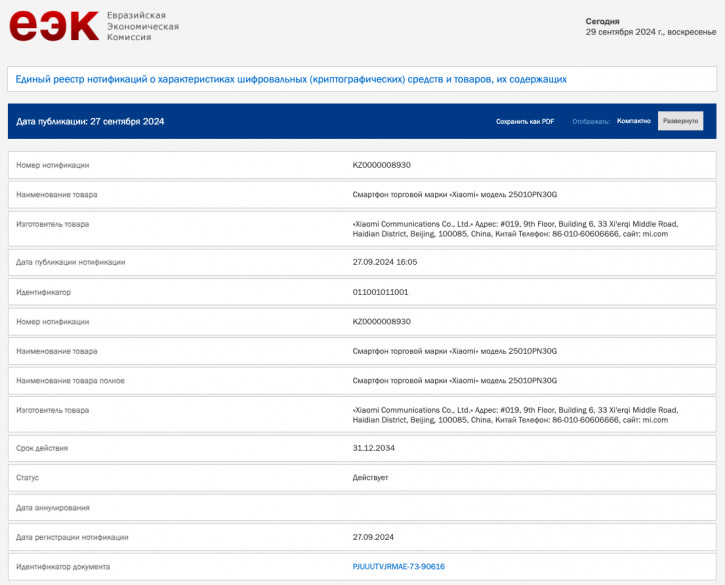Image resolution: width=725 pixels, height=585 pixels.
Task: Click Наименование товара полное label
Action: point(70,381)
